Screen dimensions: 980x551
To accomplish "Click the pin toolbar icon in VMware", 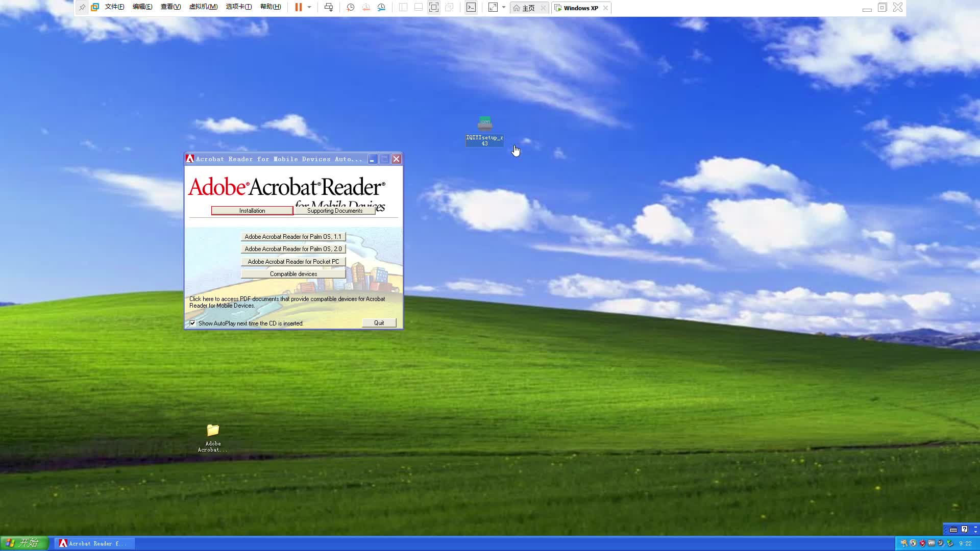I will pyautogui.click(x=82, y=7).
